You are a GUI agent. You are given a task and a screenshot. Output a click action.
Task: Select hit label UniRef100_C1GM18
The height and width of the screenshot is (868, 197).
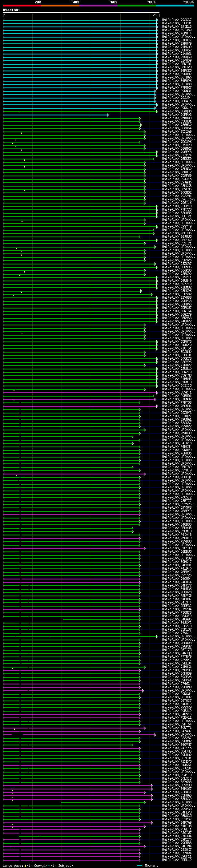177,382
